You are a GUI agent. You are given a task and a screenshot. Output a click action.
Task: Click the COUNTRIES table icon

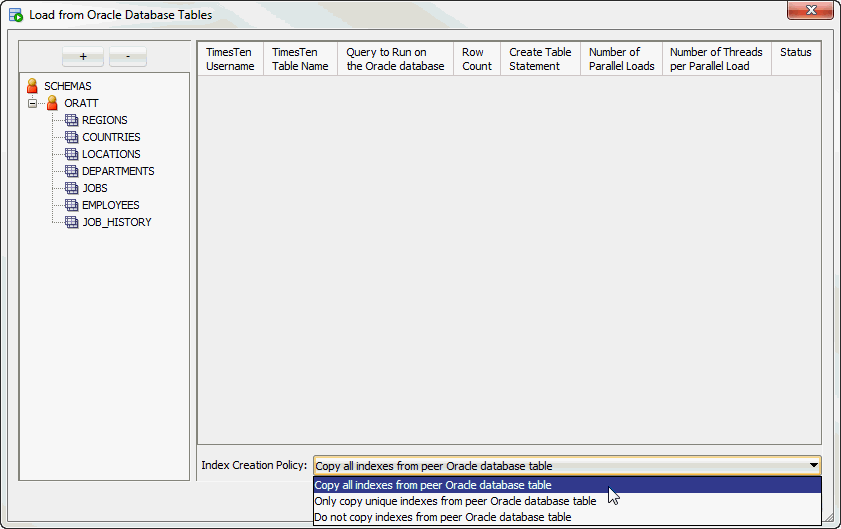(x=71, y=137)
